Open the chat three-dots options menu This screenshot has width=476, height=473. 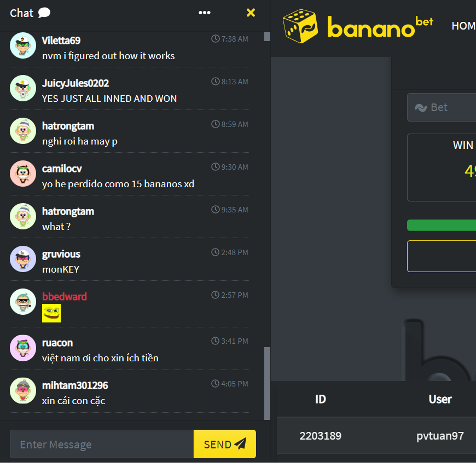click(x=204, y=13)
